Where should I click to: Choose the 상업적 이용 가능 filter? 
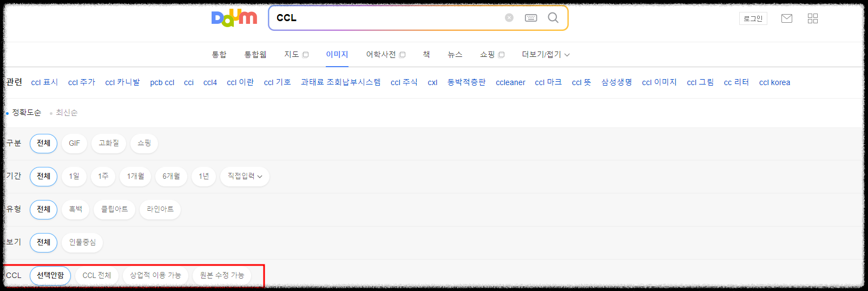(155, 276)
